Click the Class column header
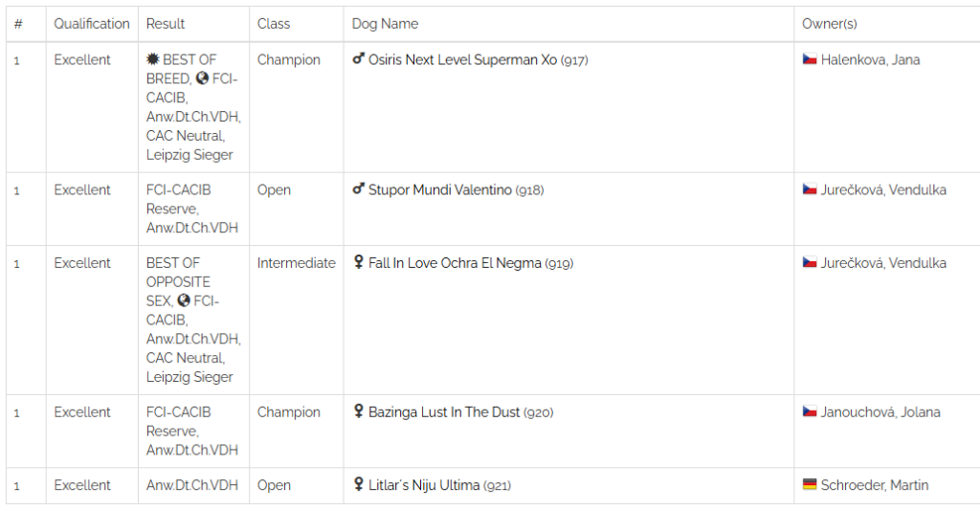980x510 pixels. 274,24
